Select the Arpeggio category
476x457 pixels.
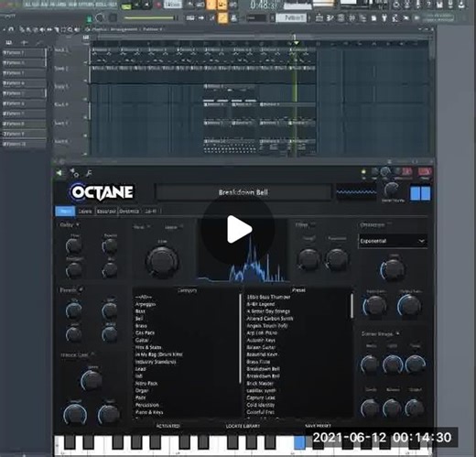[146, 304]
